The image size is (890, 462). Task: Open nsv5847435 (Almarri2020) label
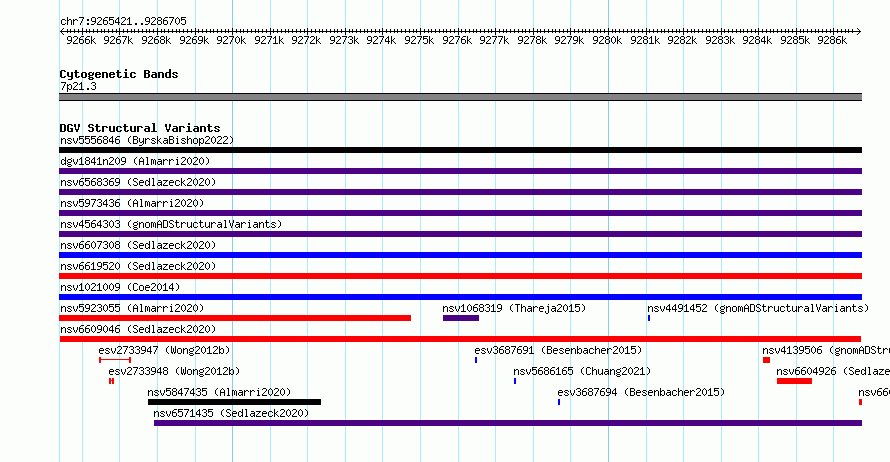[219, 392]
